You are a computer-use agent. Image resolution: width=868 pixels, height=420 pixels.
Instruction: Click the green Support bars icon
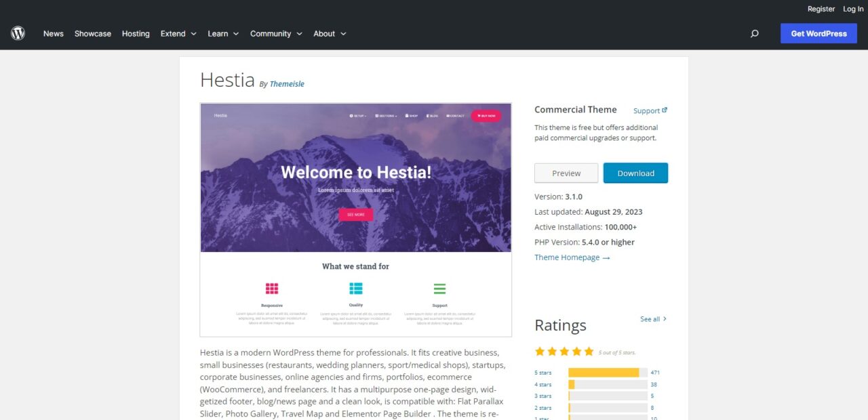tap(439, 289)
